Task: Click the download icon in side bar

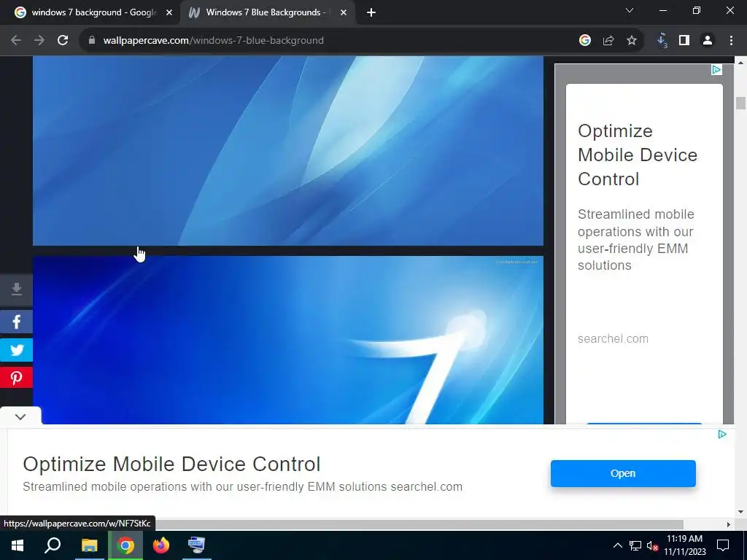Action: pyautogui.click(x=16, y=289)
